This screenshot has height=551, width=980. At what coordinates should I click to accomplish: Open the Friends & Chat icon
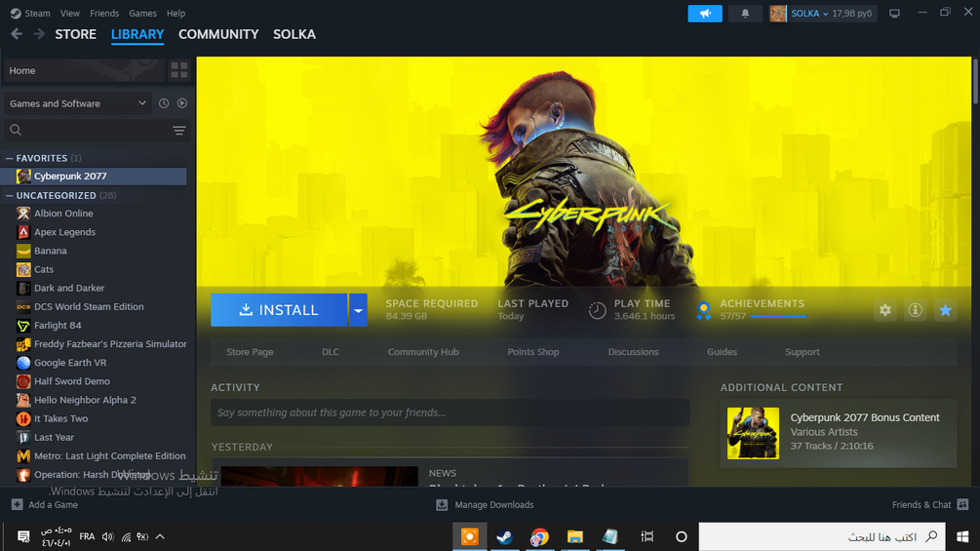click(x=962, y=505)
